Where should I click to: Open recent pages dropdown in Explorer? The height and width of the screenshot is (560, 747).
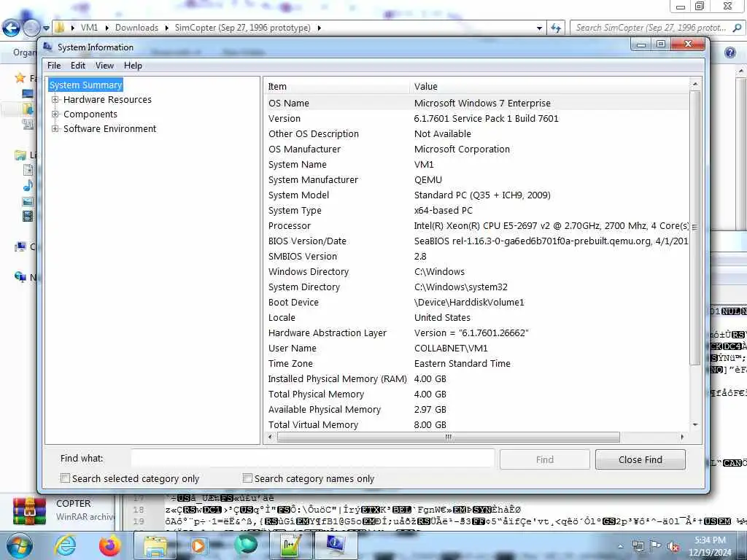tap(46, 28)
